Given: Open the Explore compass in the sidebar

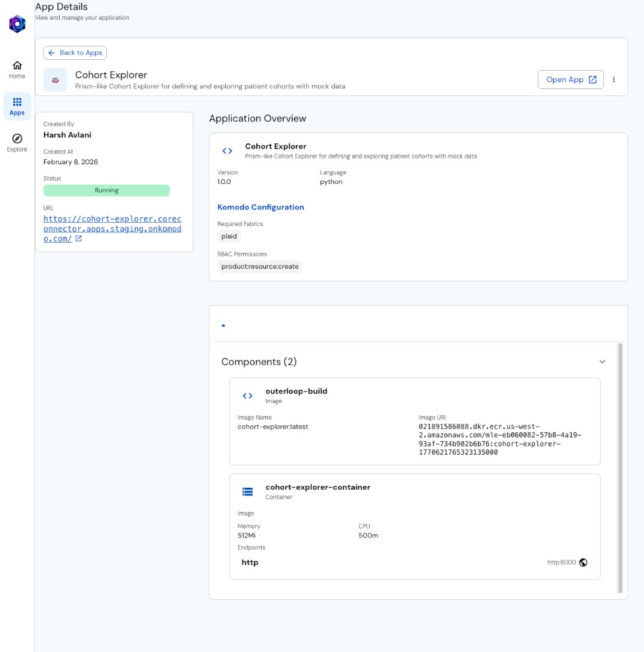Looking at the screenshot, I should [x=17, y=143].
